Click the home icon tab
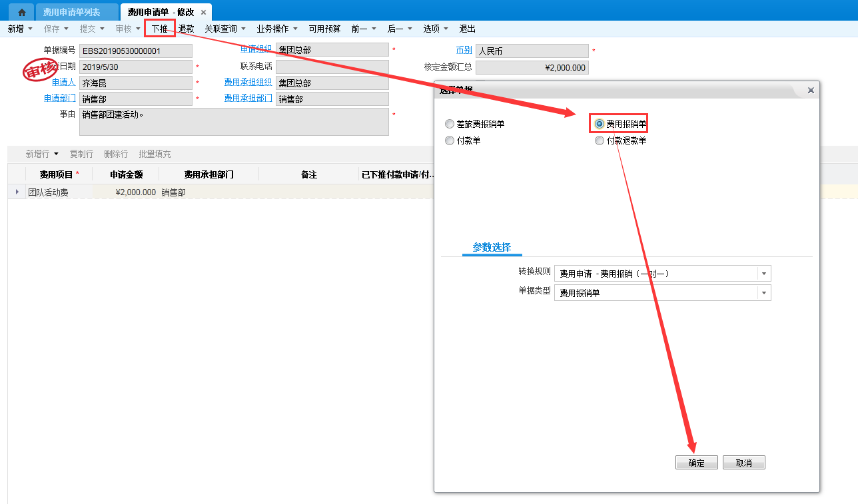 pos(22,13)
